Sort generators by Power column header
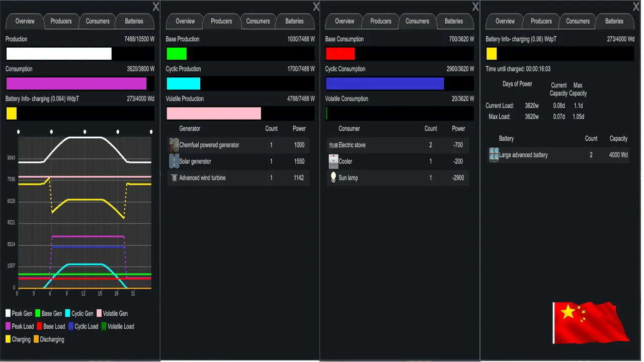Screen dimensions: 644x362 299,129
